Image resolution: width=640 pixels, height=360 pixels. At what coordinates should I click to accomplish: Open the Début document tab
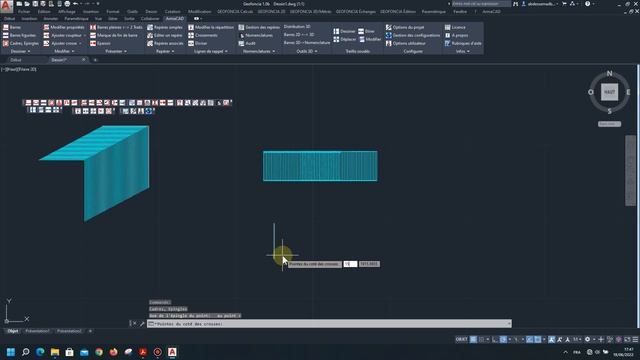16,60
